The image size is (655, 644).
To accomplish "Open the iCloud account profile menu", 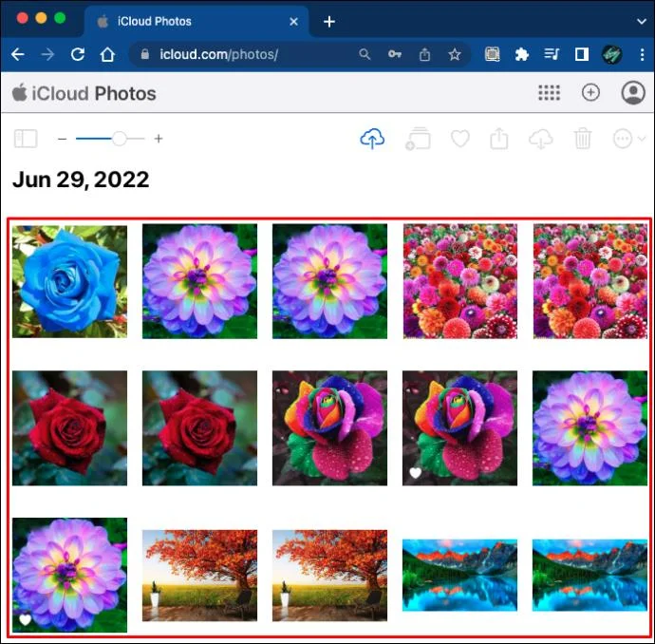I will (633, 92).
